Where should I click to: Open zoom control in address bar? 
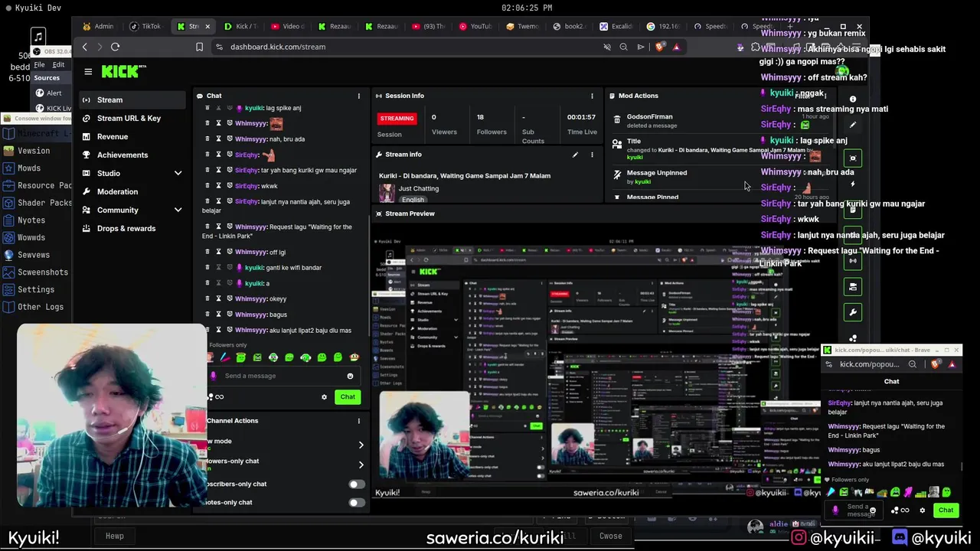pyautogui.click(x=623, y=47)
